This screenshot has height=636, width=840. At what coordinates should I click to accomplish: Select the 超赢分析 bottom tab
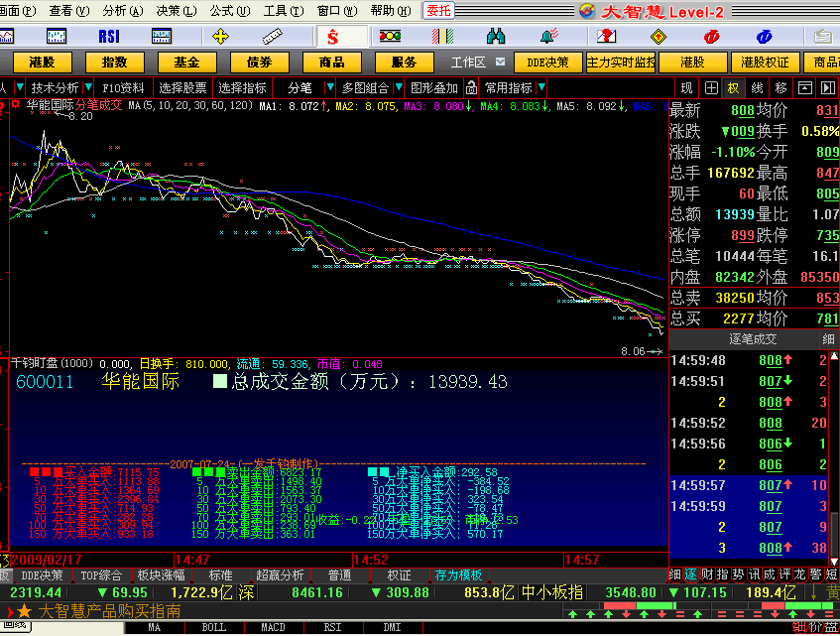(x=280, y=574)
